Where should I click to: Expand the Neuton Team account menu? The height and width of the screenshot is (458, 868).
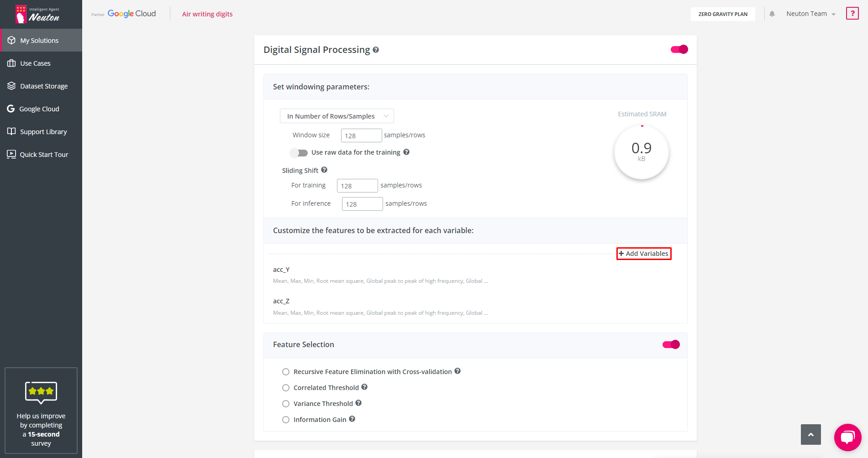click(811, 14)
